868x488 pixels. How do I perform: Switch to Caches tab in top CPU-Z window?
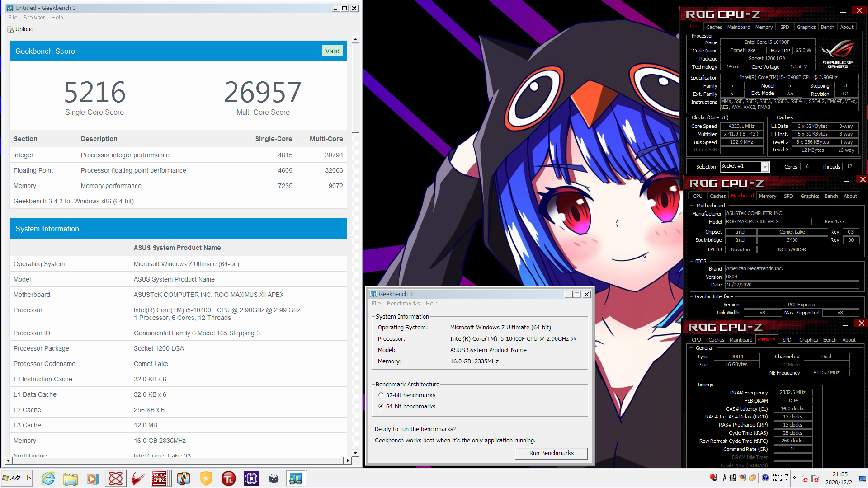(714, 27)
